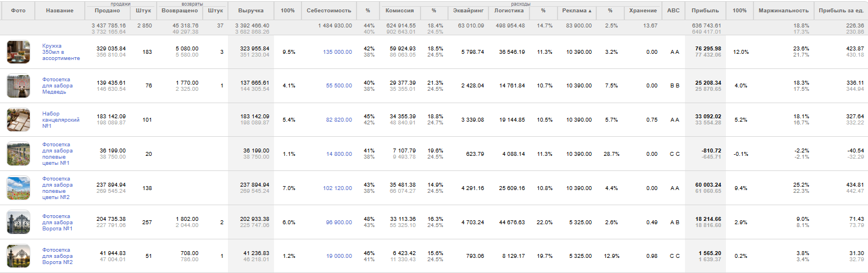This screenshot has height=273, width=868.
Task: Open the Кружка 350мл в ассортименте link
Action: (61, 52)
